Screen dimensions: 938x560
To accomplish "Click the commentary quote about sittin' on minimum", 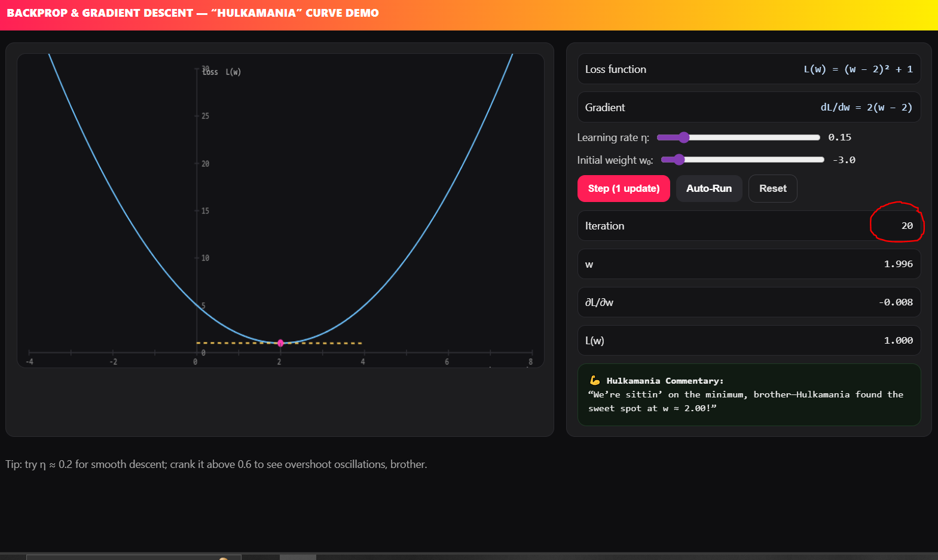I will tap(745, 402).
